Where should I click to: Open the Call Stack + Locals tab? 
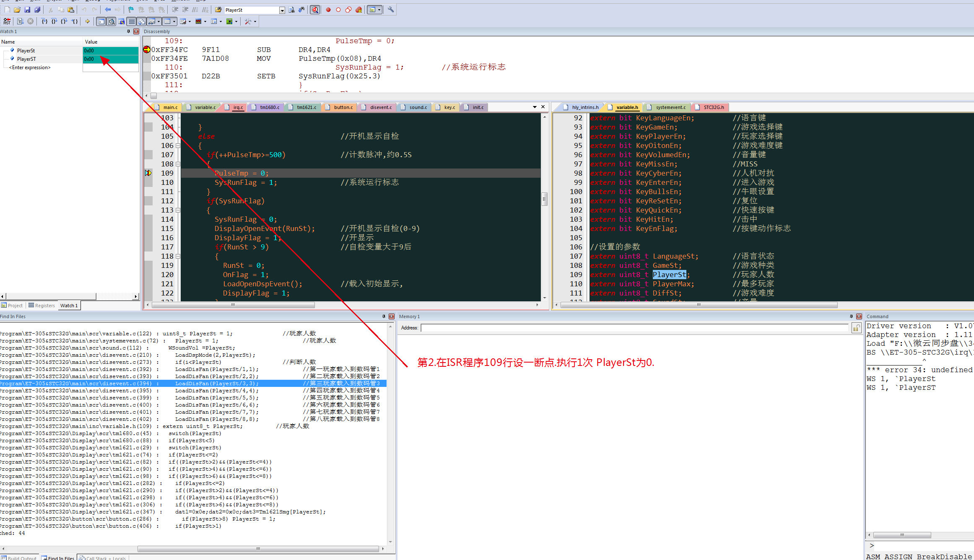click(103, 557)
